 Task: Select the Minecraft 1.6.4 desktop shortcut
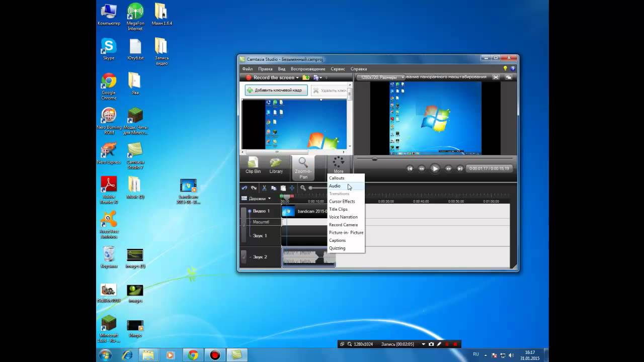point(109,329)
